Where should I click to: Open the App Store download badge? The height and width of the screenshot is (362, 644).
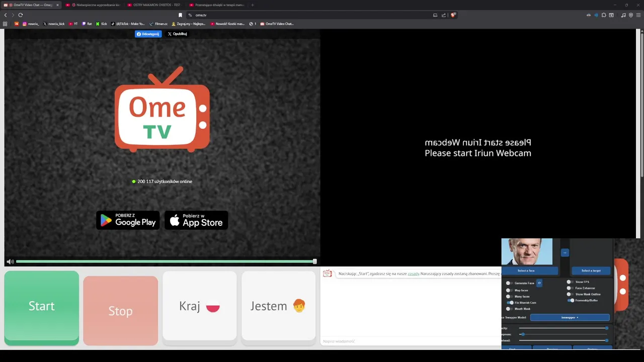tap(196, 220)
